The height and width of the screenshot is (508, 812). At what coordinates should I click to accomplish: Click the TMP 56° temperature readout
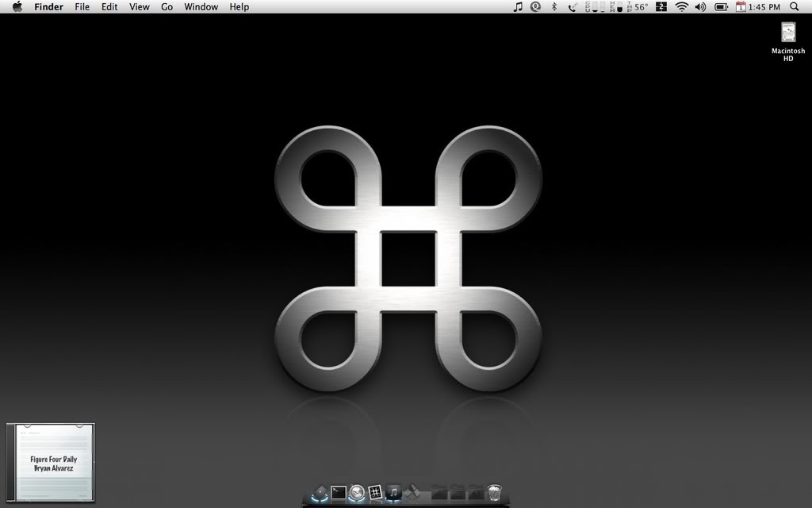[x=638, y=6]
